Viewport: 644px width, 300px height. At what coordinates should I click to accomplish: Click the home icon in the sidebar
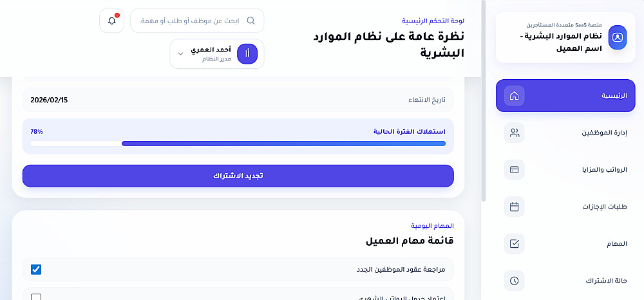coord(514,96)
